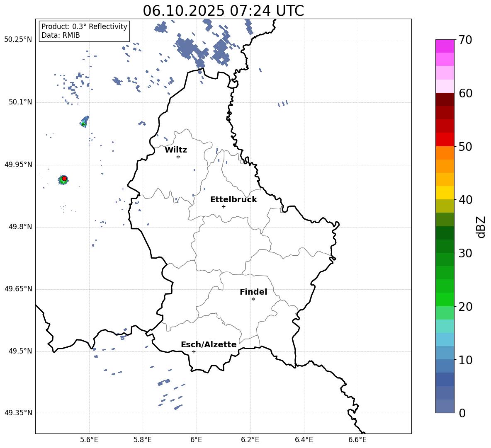
Task: Click the "Data: RMIB" label
Action: click(x=61, y=35)
